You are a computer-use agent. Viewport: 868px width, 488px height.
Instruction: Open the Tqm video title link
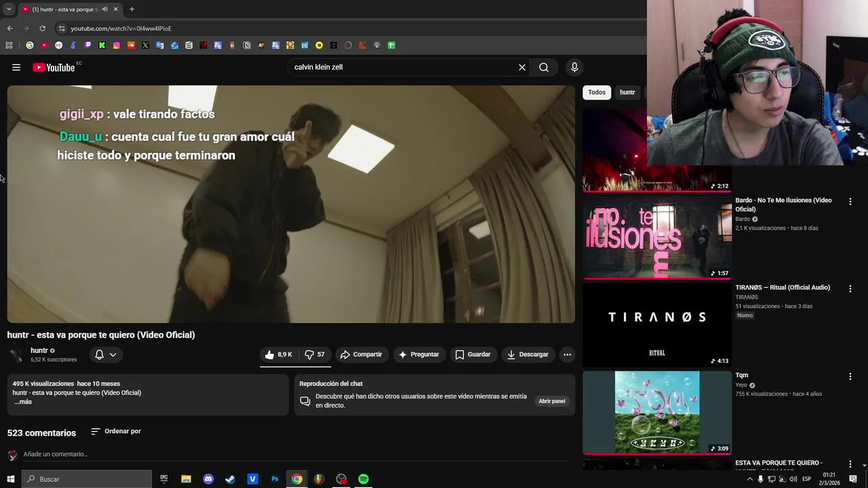742,375
